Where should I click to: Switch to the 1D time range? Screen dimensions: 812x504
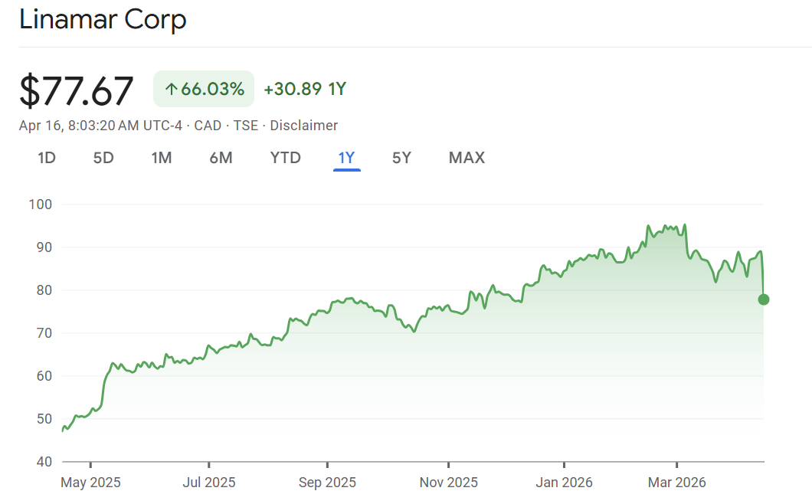pos(47,158)
